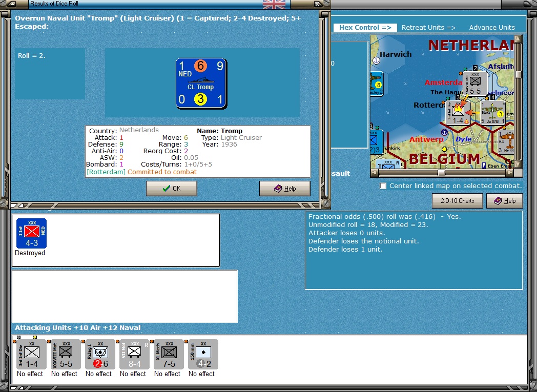Select the Advance Units step
The height and width of the screenshot is (392, 537).
492,27
